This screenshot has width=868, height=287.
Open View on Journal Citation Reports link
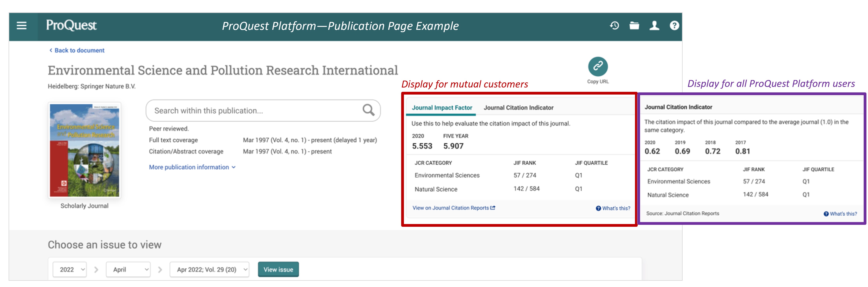[454, 208]
